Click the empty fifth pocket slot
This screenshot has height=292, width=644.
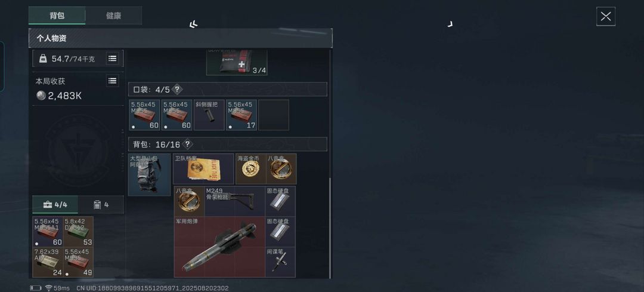click(274, 115)
